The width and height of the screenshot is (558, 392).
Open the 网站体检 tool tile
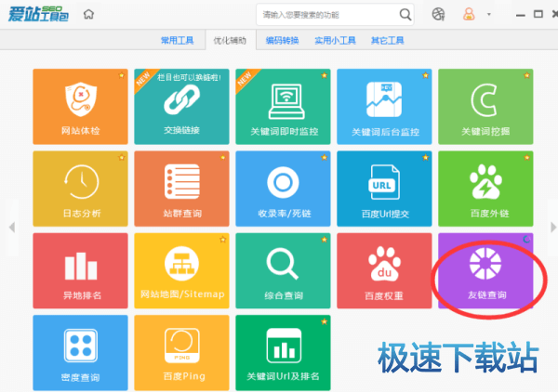(80, 107)
